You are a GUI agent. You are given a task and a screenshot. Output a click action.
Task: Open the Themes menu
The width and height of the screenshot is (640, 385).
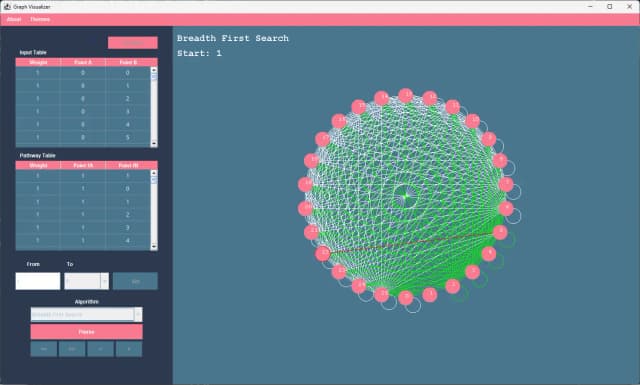[40, 19]
